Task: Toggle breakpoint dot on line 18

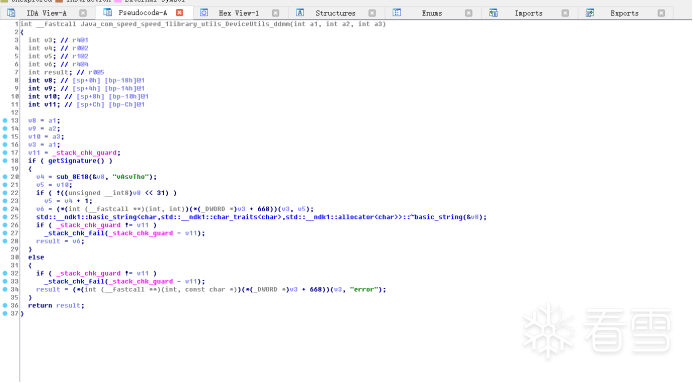Action: coord(5,160)
